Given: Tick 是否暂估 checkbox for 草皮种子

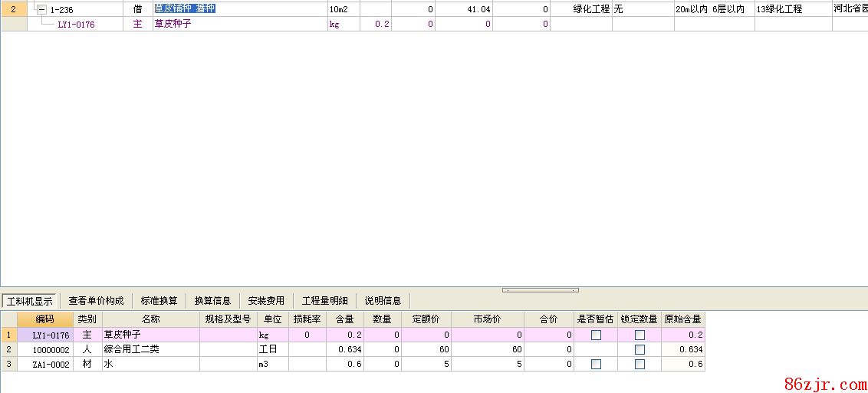Looking at the screenshot, I should click(x=596, y=335).
